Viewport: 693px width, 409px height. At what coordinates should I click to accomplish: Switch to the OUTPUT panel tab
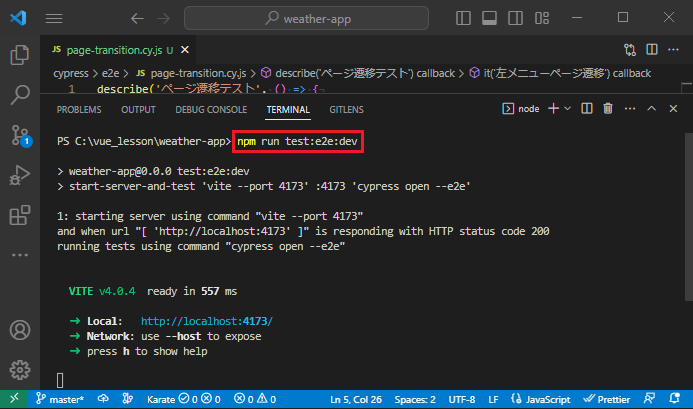click(138, 110)
